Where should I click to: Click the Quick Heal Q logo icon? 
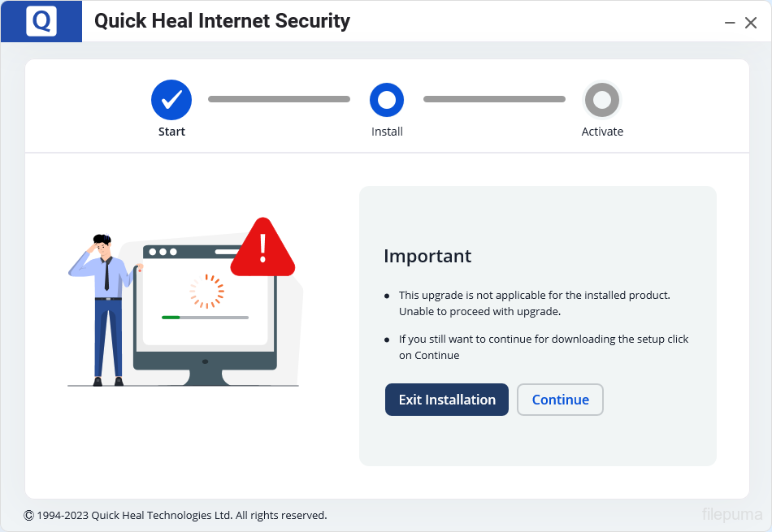[x=41, y=21]
